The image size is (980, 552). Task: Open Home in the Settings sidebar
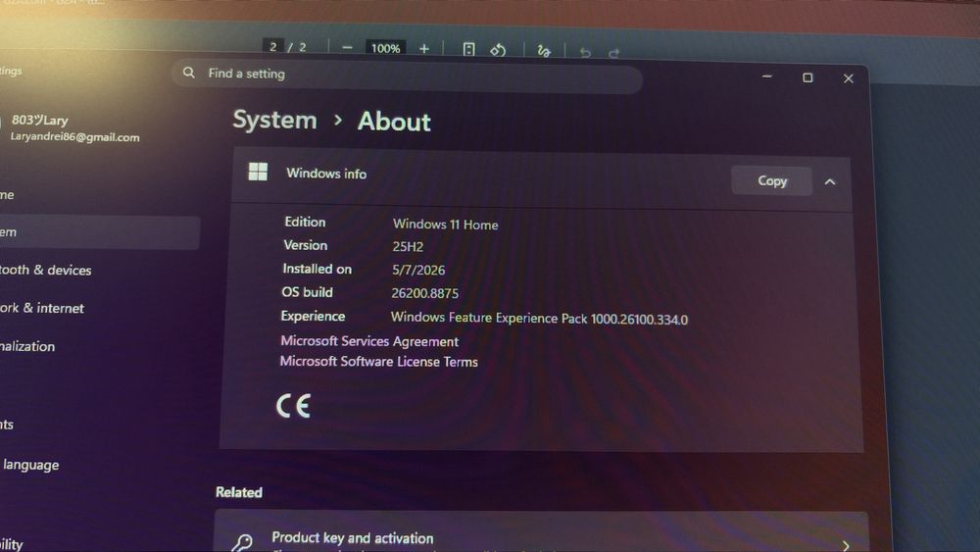coord(8,195)
